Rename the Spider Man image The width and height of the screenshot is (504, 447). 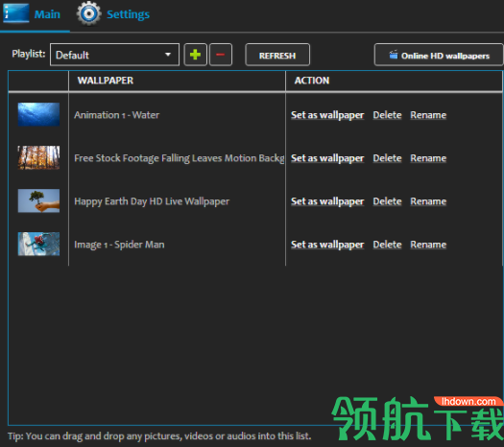pyautogui.click(x=428, y=245)
